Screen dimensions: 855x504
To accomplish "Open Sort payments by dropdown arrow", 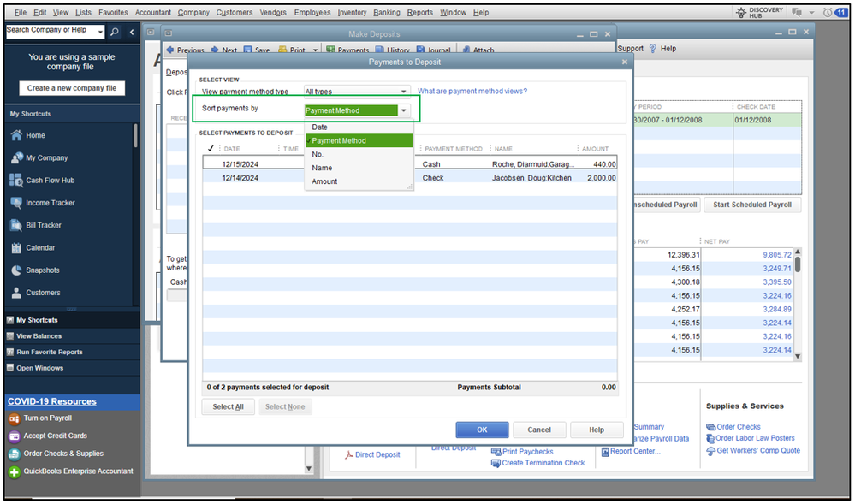I will 403,110.
